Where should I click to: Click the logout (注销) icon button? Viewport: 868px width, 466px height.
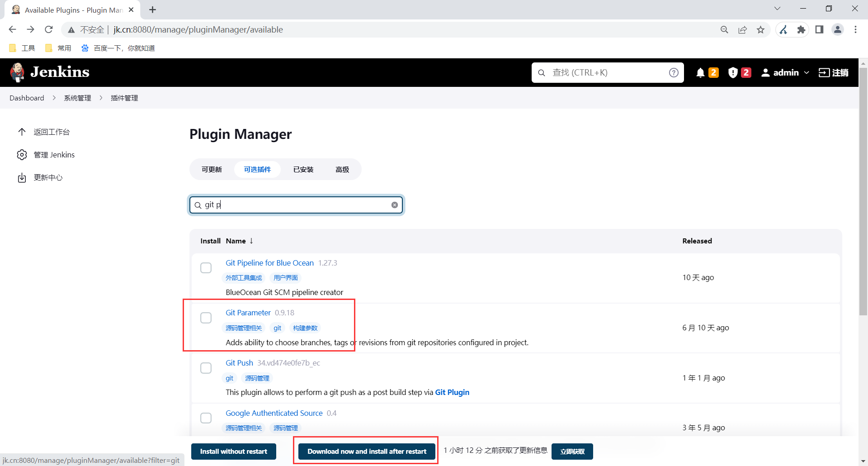(x=833, y=72)
